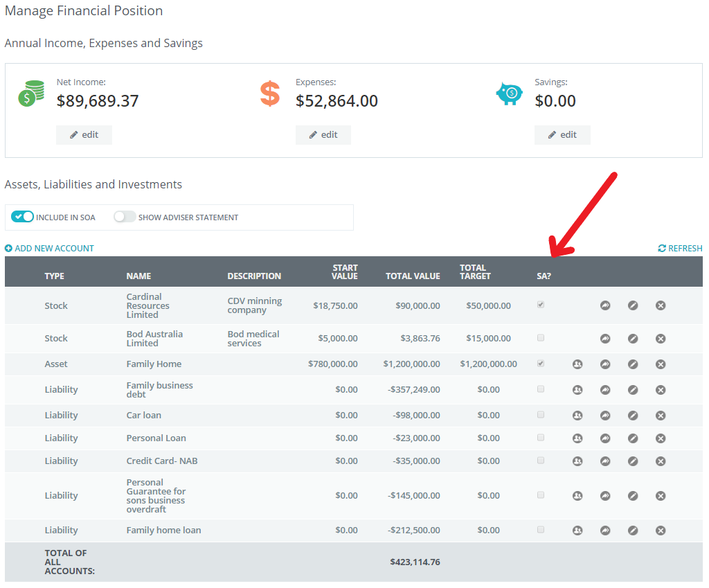709x588 pixels.
Task: Edit the Savings amount
Action: click(562, 135)
